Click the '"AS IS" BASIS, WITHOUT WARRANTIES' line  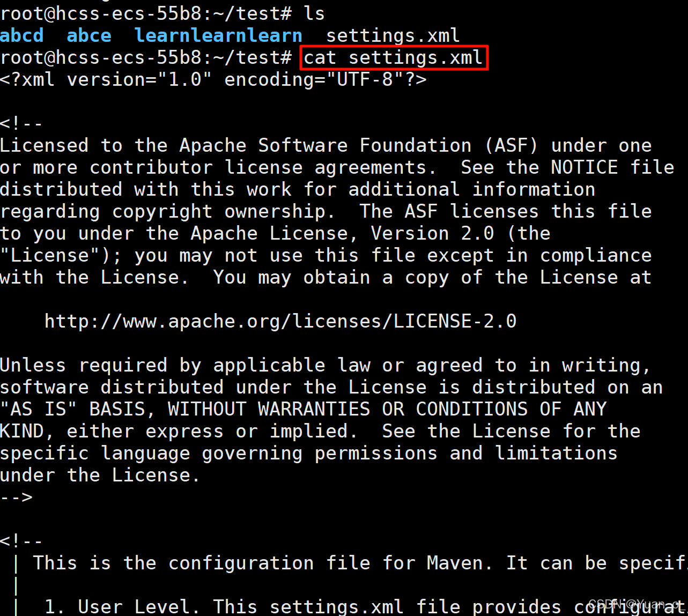point(304,409)
